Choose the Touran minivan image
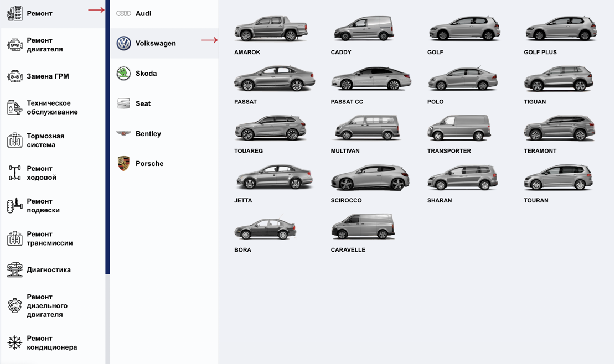This screenshot has height=364, width=615. [559, 178]
